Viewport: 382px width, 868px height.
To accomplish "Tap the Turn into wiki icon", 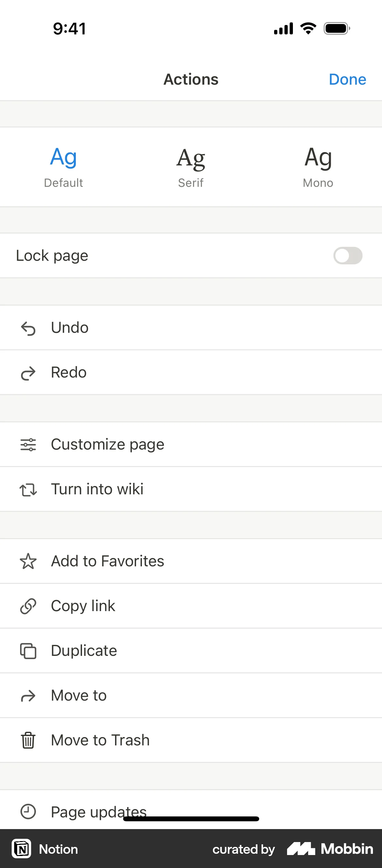I will point(28,489).
